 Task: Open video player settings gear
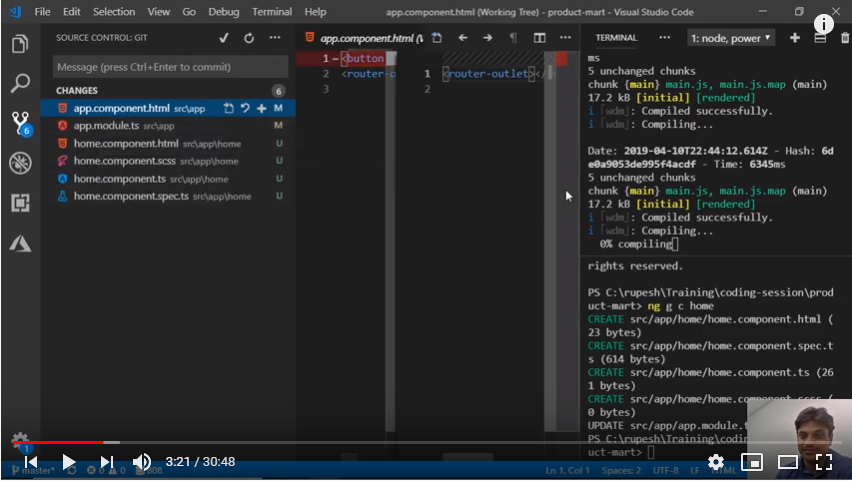point(716,462)
